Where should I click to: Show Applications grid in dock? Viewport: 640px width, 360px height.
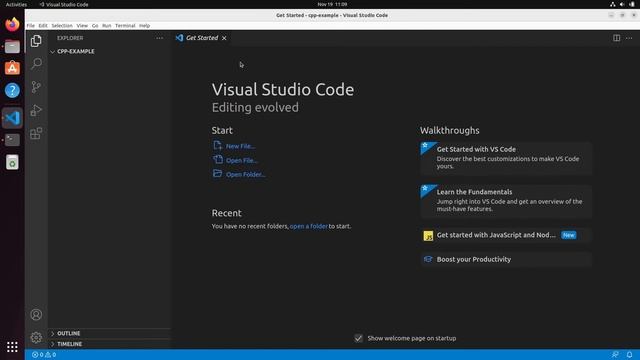tap(12, 347)
